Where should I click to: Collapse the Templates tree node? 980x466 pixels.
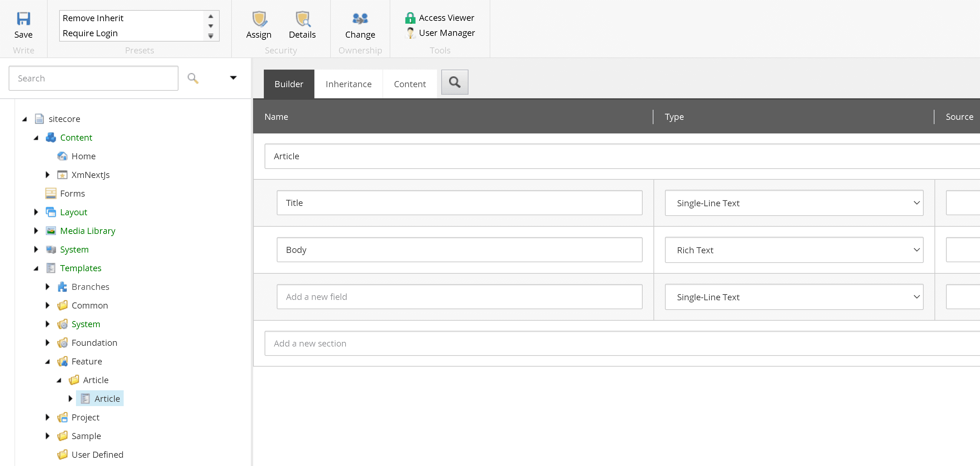(36, 268)
